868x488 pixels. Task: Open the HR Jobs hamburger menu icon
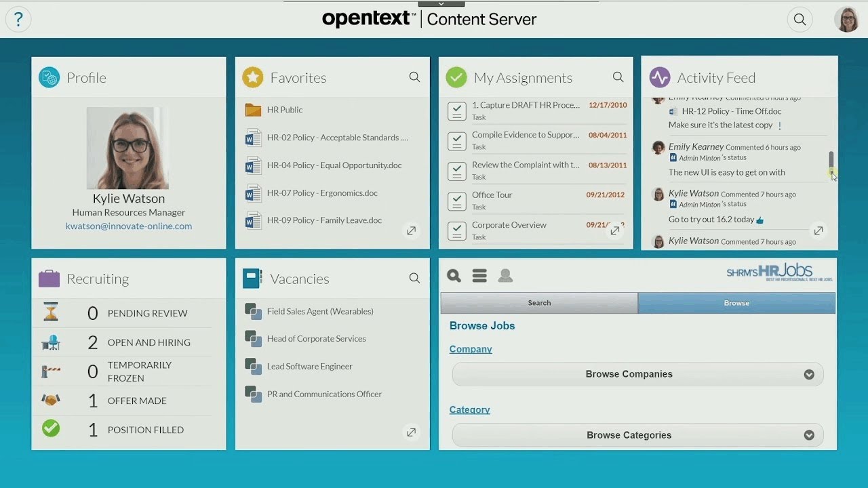(479, 276)
